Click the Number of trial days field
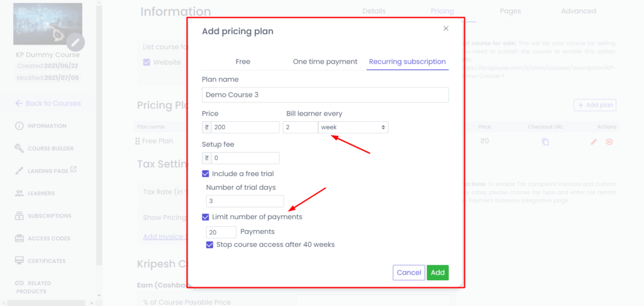 click(x=245, y=201)
